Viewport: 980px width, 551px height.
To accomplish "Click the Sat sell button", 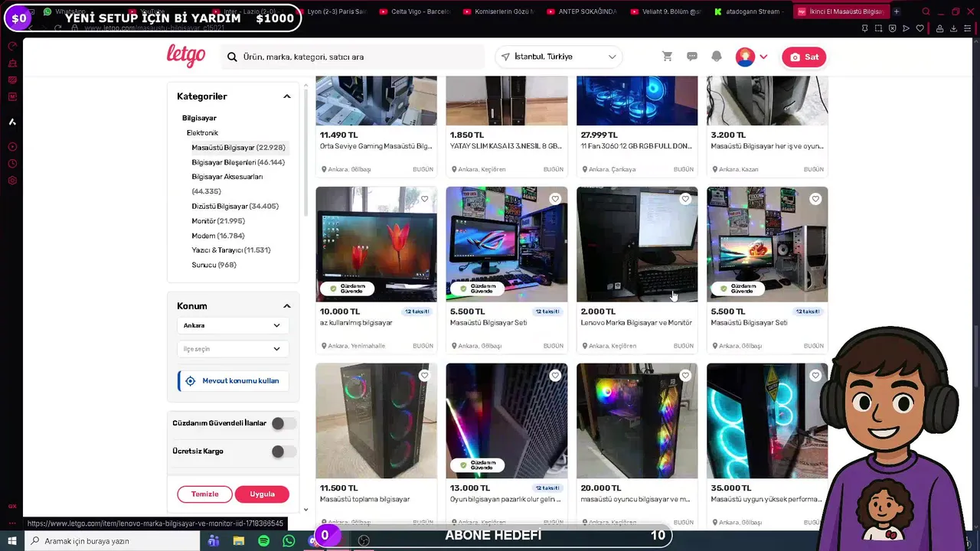I will click(x=804, y=57).
